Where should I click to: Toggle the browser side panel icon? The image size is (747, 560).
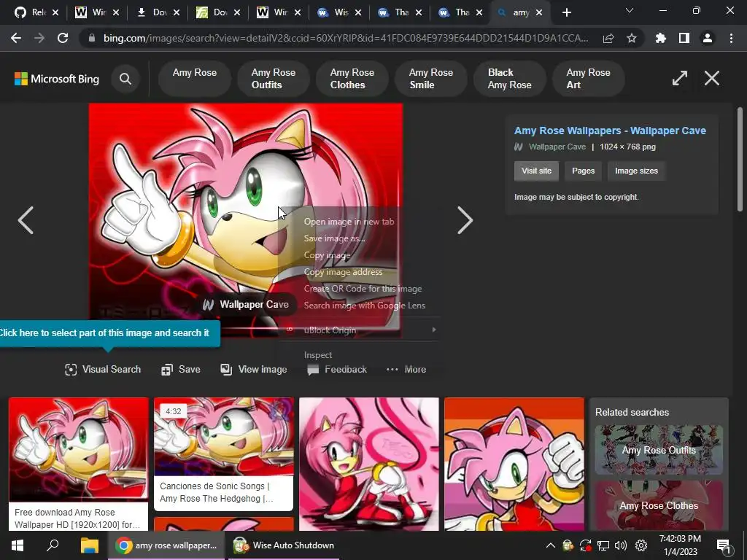point(684,38)
